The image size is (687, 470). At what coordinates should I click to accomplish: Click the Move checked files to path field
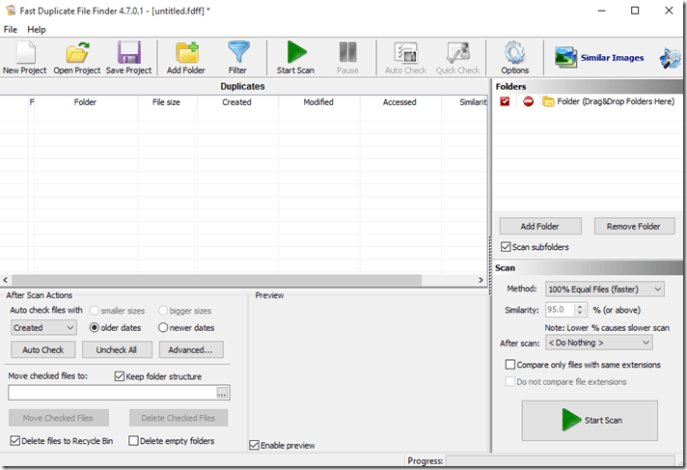point(113,393)
